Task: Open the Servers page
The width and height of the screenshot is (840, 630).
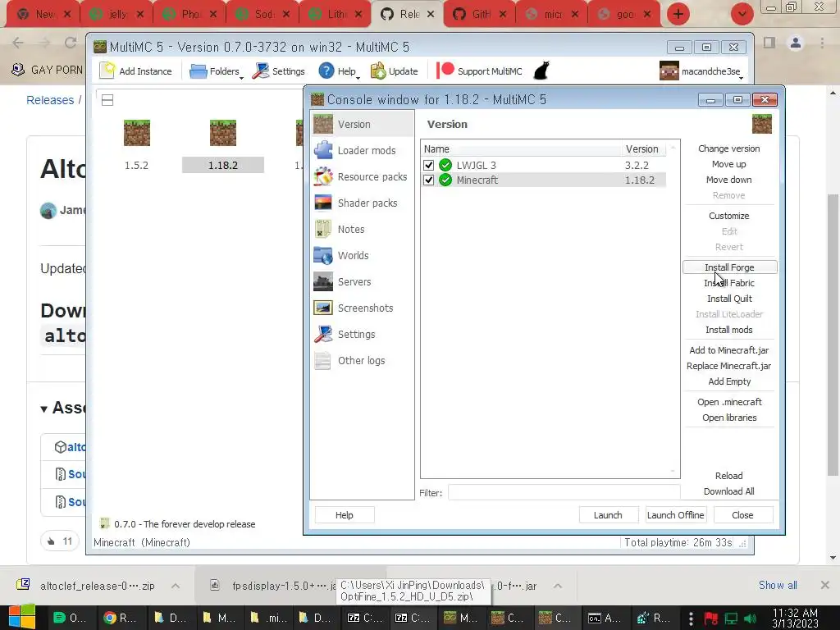Action: pos(362,282)
